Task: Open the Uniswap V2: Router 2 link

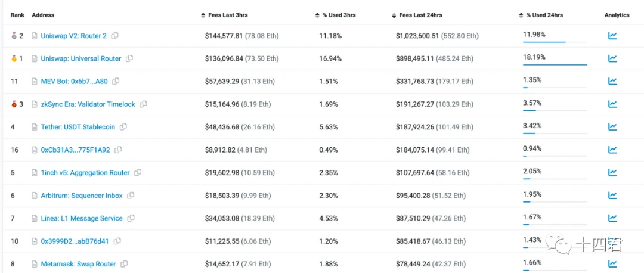Action: [x=74, y=36]
